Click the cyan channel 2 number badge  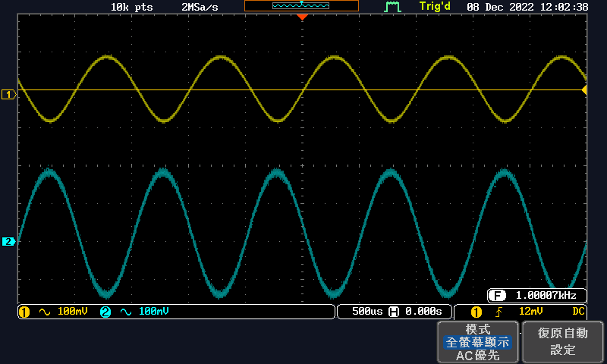click(x=105, y=312)
